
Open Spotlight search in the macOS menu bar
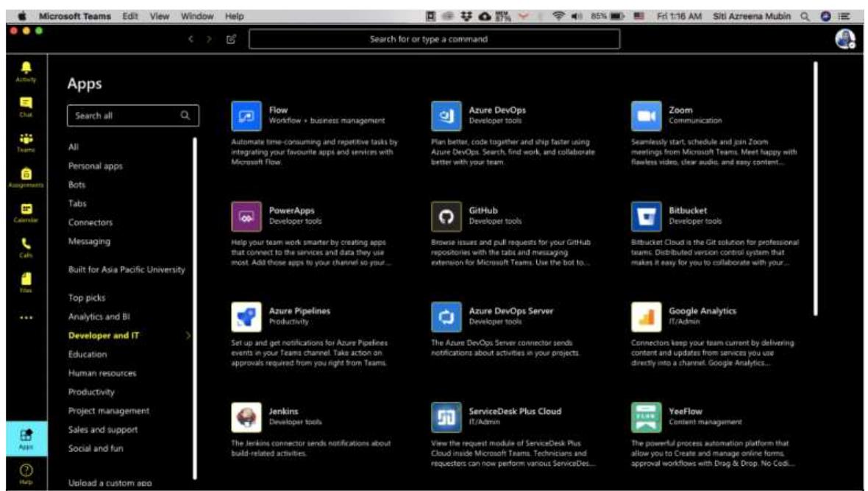pyautogui.click(x=805, y=16)
